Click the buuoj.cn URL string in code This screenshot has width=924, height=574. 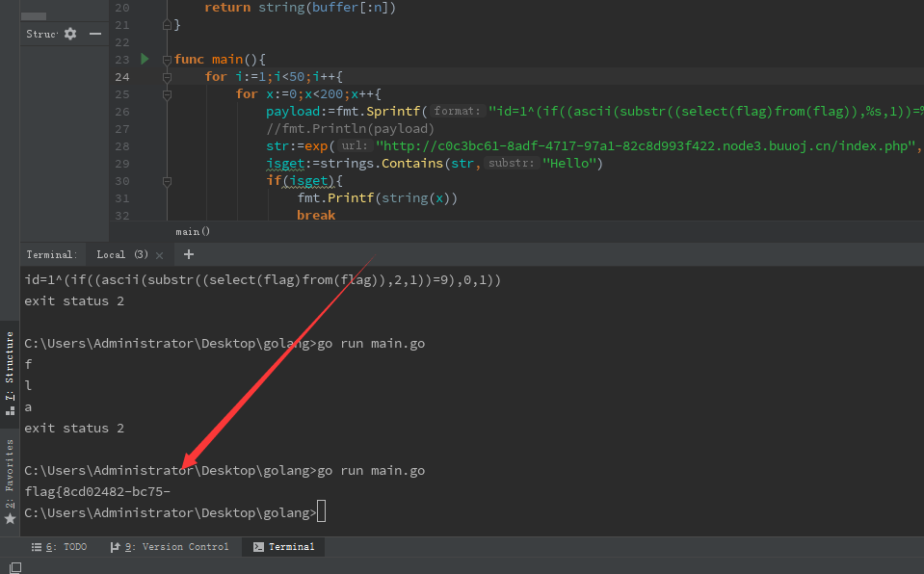(646, 146)
